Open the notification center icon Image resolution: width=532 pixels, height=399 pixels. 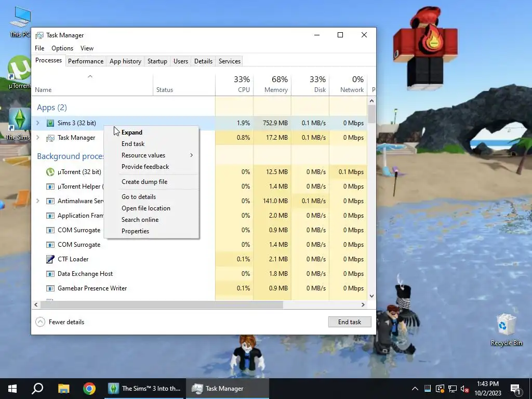coord(516,389)
